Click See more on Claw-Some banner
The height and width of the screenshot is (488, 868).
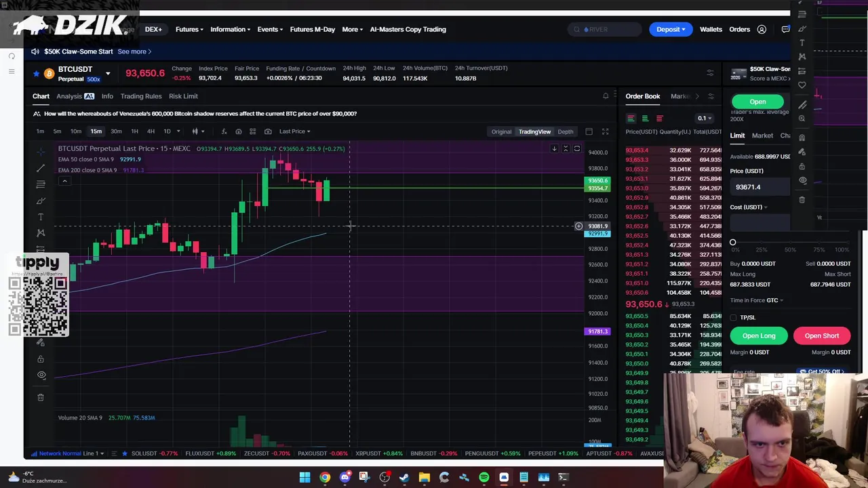pos(134,52)
